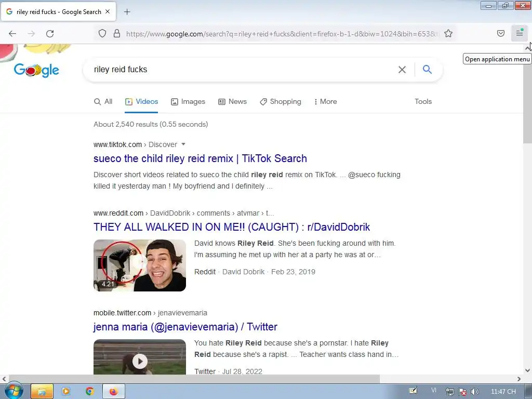Select Firefox in the taskbar

114,392
